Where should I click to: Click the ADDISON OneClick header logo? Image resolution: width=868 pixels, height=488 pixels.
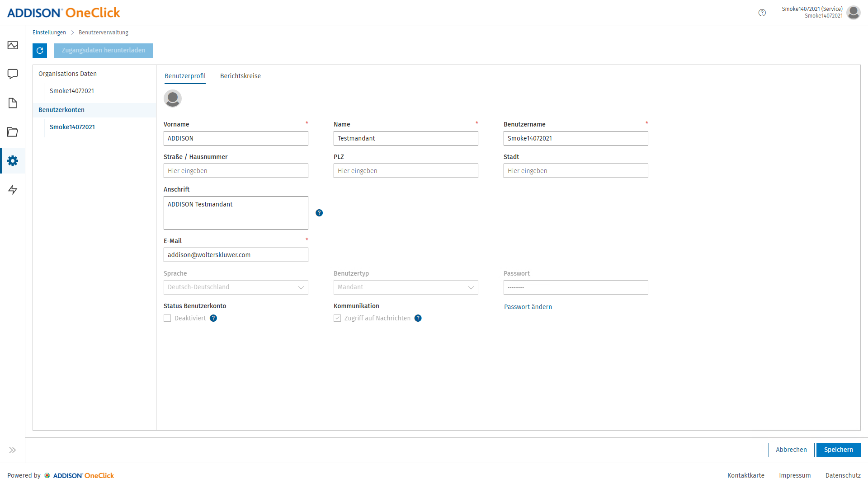click(x=64, y=13)
